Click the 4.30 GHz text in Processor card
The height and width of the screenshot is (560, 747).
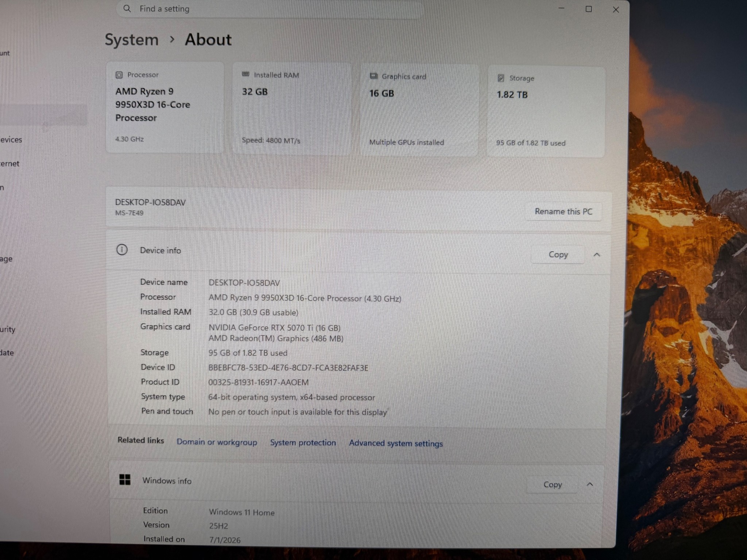pyautogui.click(x=129, y=139)
